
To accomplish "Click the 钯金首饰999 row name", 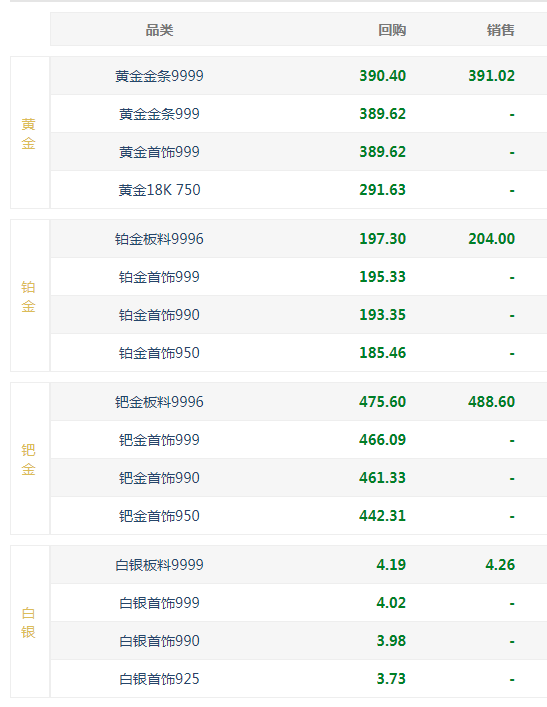I will click(x=159, y=440).
